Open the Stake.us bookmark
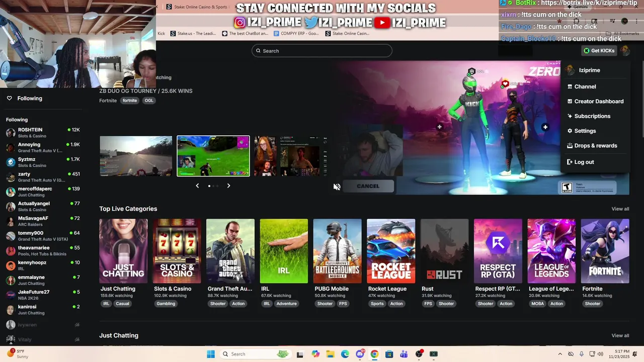644x362 pixels. tap(193, 34)
